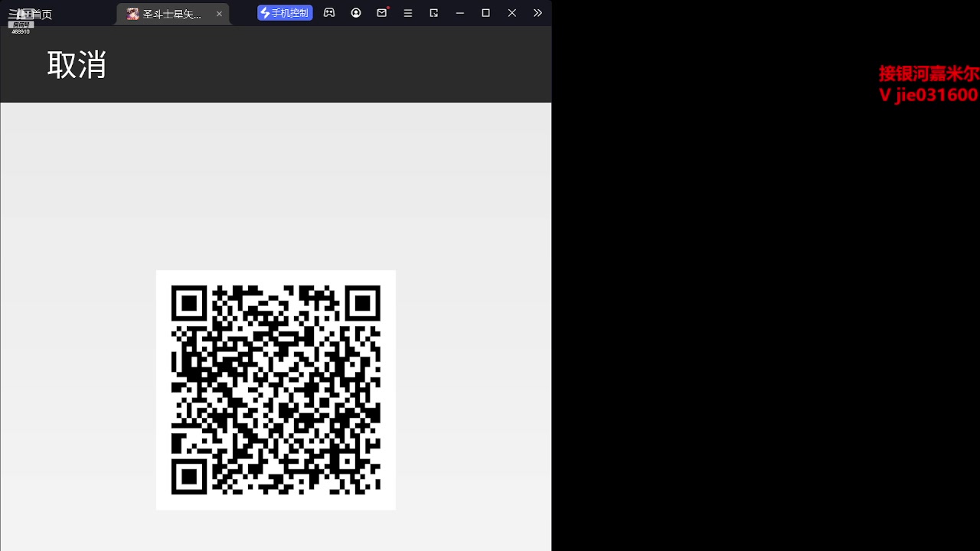Open the mail messages icon
This screenshot has height=551, width=980.
tap(382, 13)
